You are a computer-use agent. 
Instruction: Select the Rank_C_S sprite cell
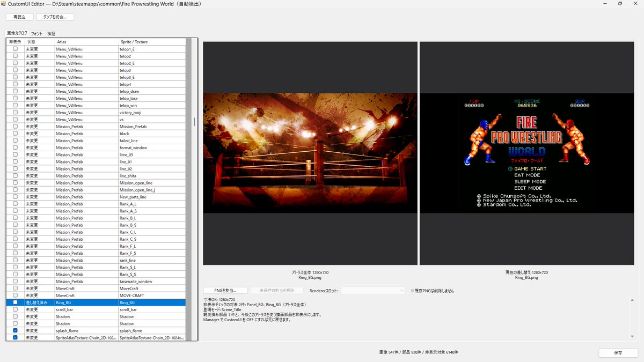(152, 239)
